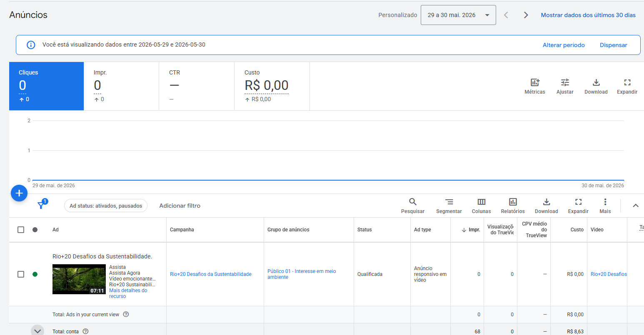
Task: Click Mais detalhes do recurso link
Action: (128, 293)
